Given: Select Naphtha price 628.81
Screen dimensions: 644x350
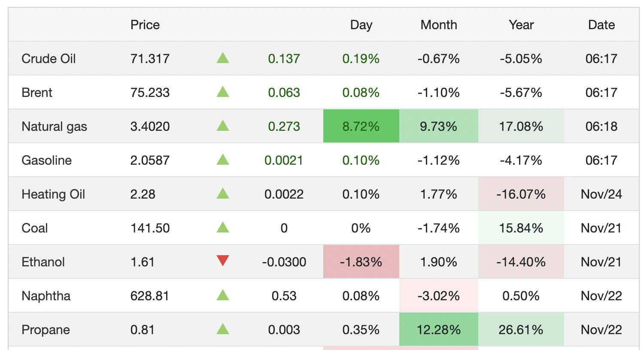Looking at the screenshot, I should pos(149,296).
